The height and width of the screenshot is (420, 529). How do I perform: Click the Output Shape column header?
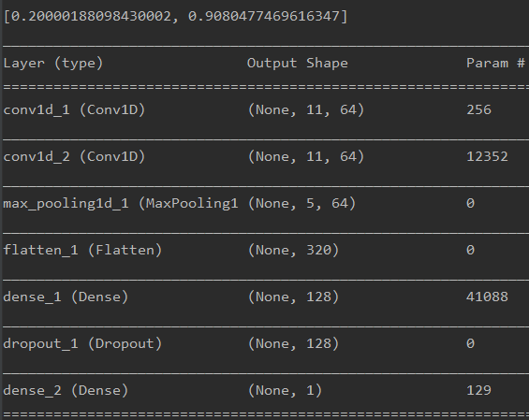(x=298, y=63)
